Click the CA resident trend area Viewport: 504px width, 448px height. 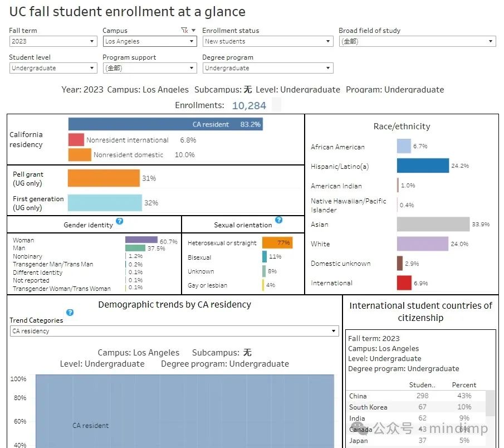(185, 411)
